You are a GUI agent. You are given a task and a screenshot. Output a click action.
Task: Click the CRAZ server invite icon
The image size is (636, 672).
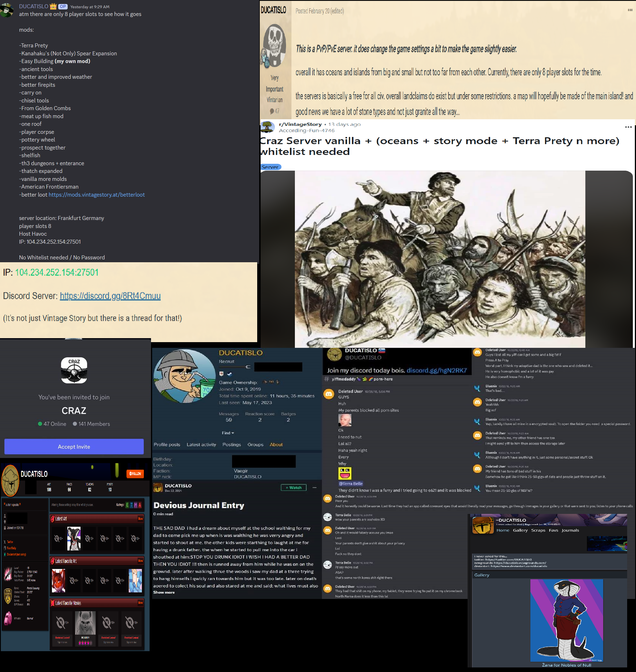tap(74, 370)
